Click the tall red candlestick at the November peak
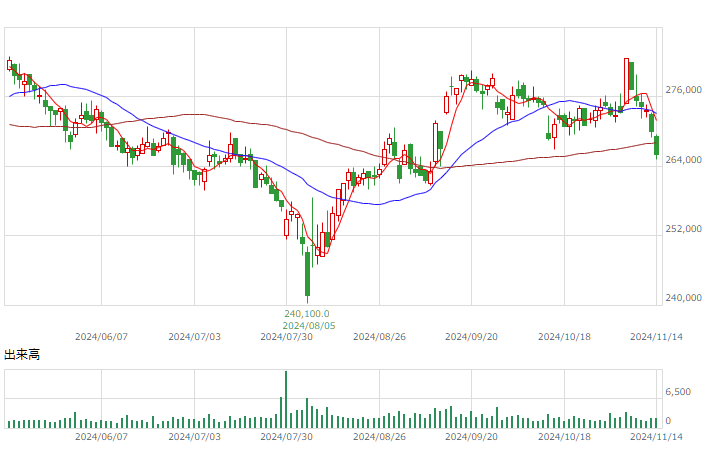The height and width of the screenshot is (449, 703). (x=626, y=81)
